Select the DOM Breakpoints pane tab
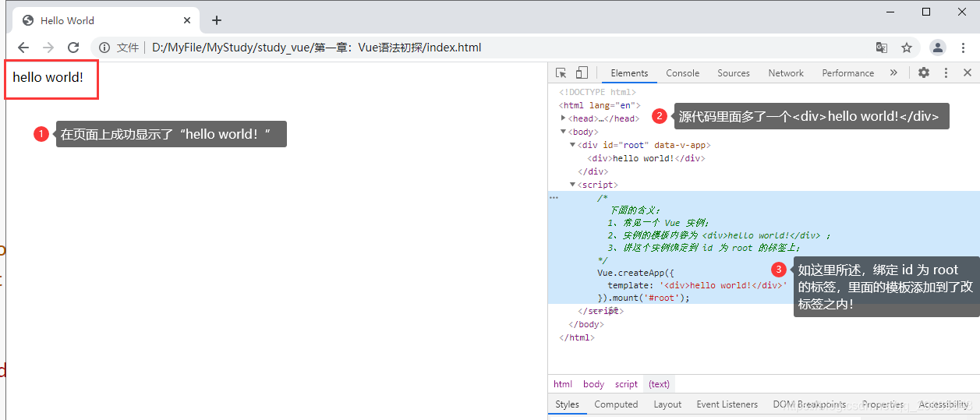 tap(809, 404)
